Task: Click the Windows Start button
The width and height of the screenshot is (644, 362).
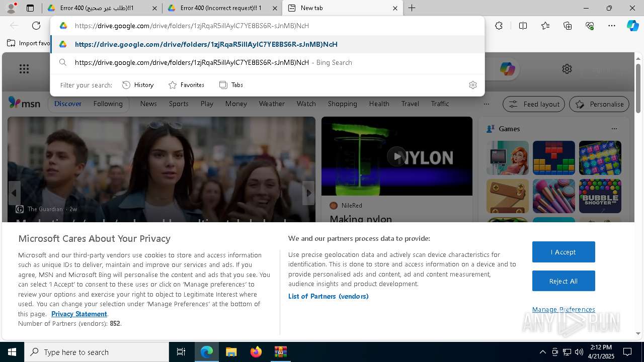Action: [12, 352]
